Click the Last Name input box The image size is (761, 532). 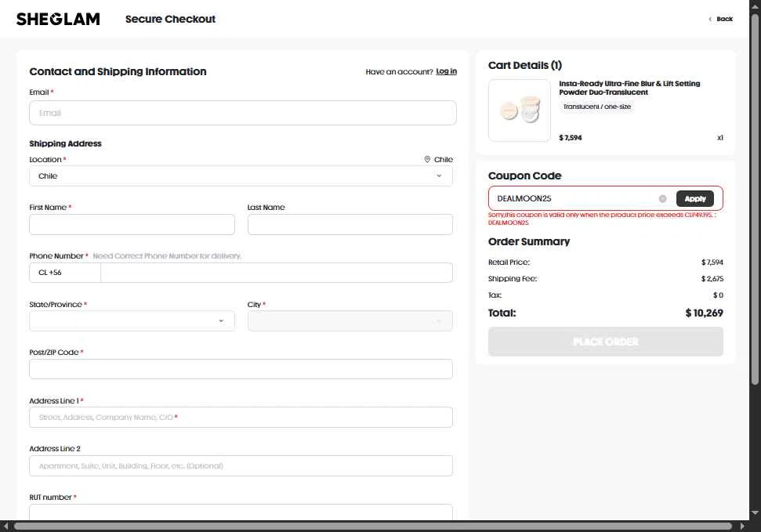pos(350,224)
